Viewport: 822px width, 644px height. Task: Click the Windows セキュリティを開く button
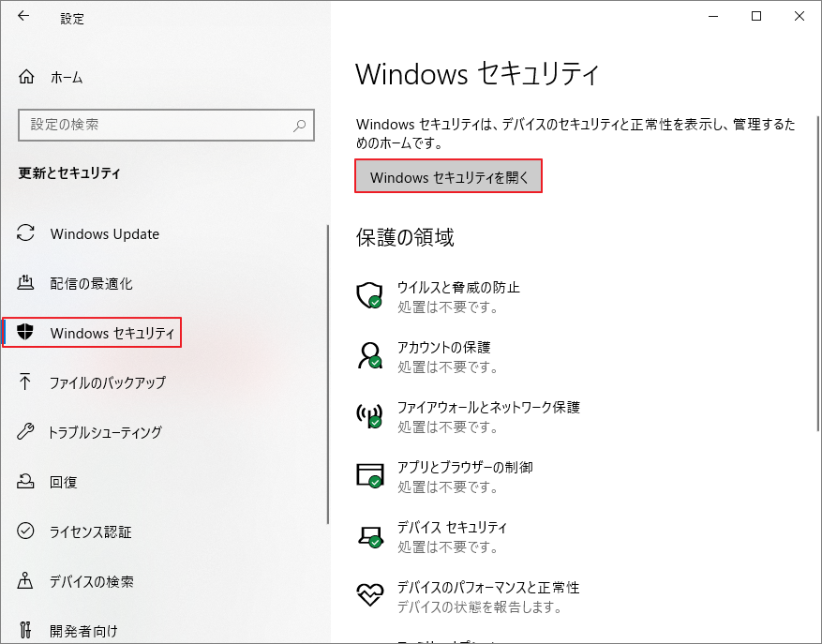[448, 176]
